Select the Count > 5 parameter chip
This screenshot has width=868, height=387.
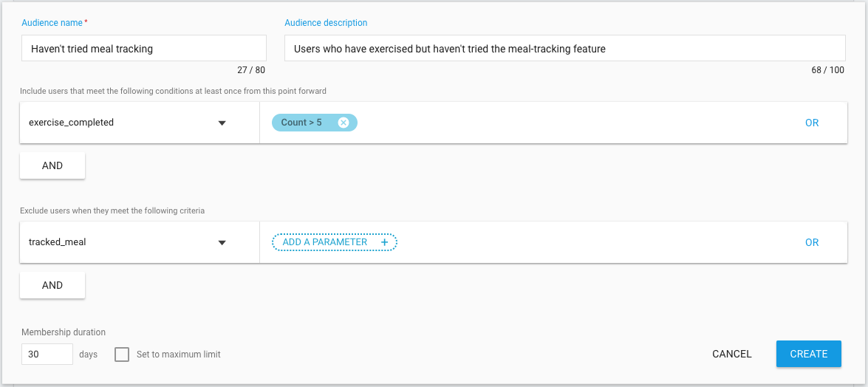click(x=302, y=123)
